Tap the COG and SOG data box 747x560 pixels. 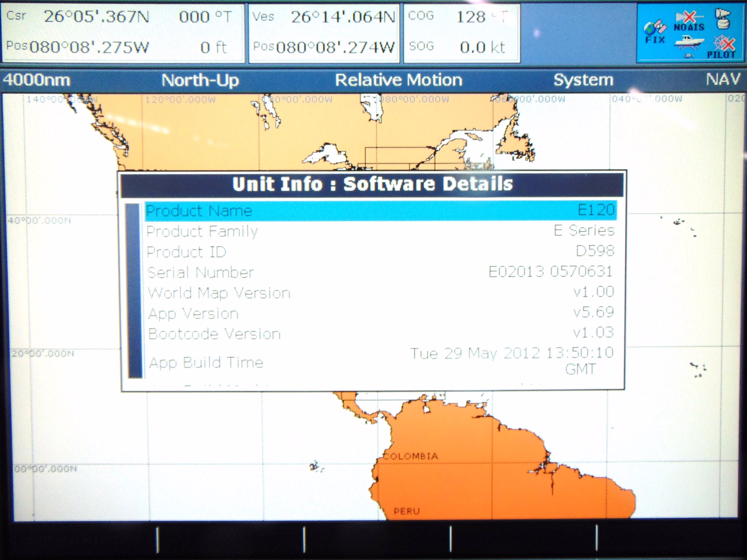coord(461,33)
